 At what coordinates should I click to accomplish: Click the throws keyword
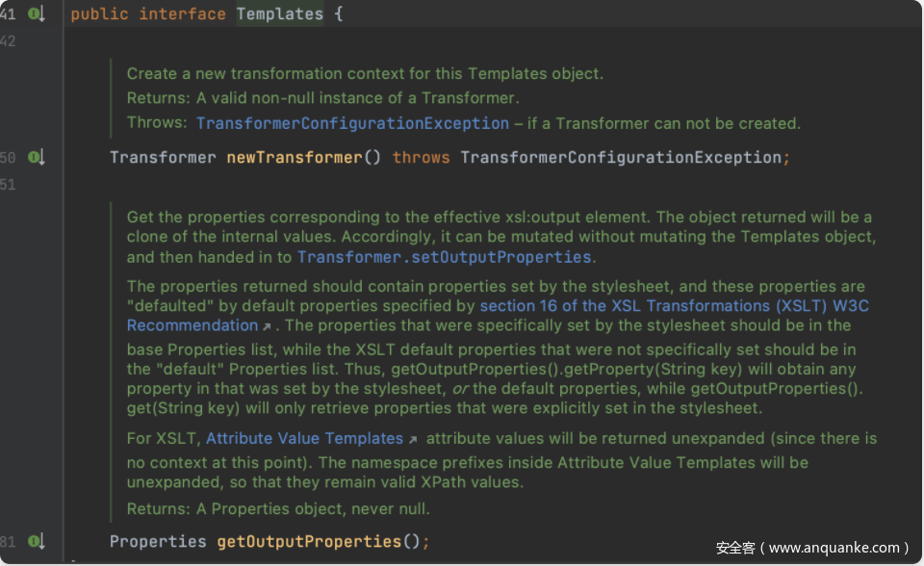click(x=421, y=157)
